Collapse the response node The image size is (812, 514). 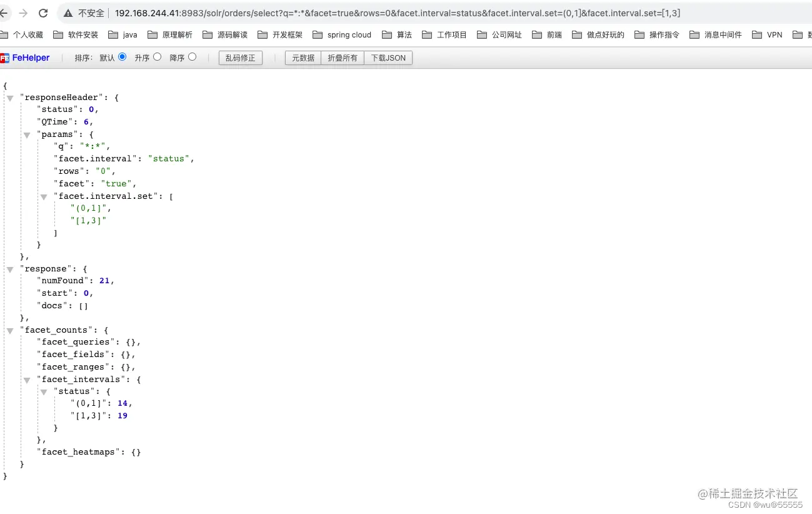pyautogui.click(x=10, y=270)
